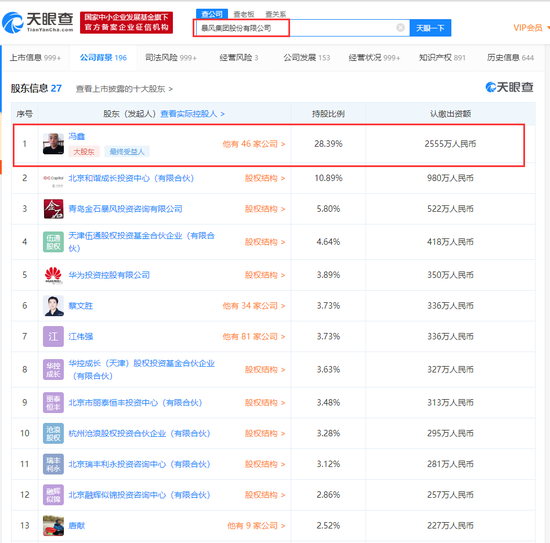Click the 天眼一下 search button

point(430,28)
